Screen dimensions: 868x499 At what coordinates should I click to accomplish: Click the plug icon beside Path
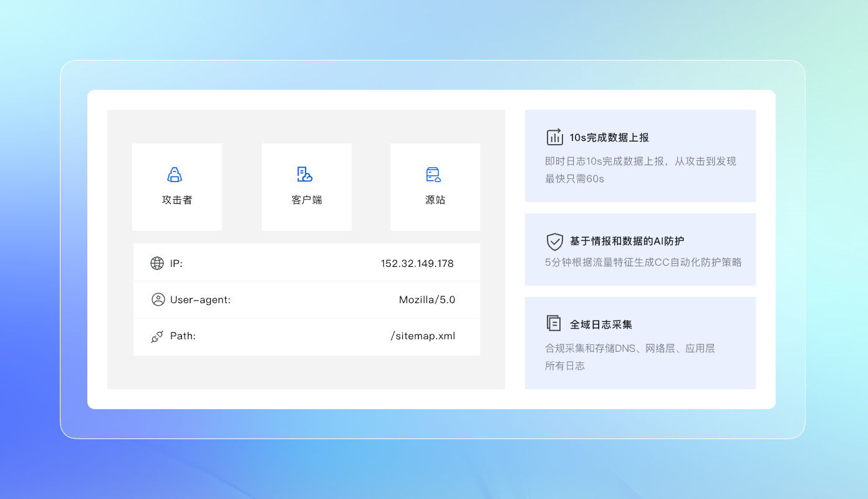pyautogui.click(x=157, y=336)
